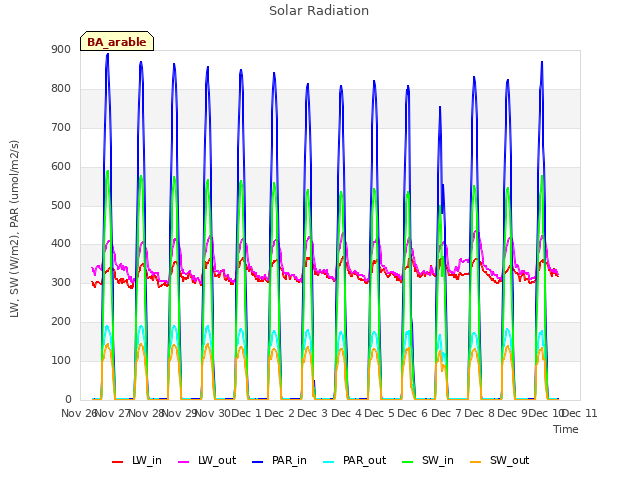Select the LW_in legend label
This screenshot has width=640, height=480.
point(147,461)
